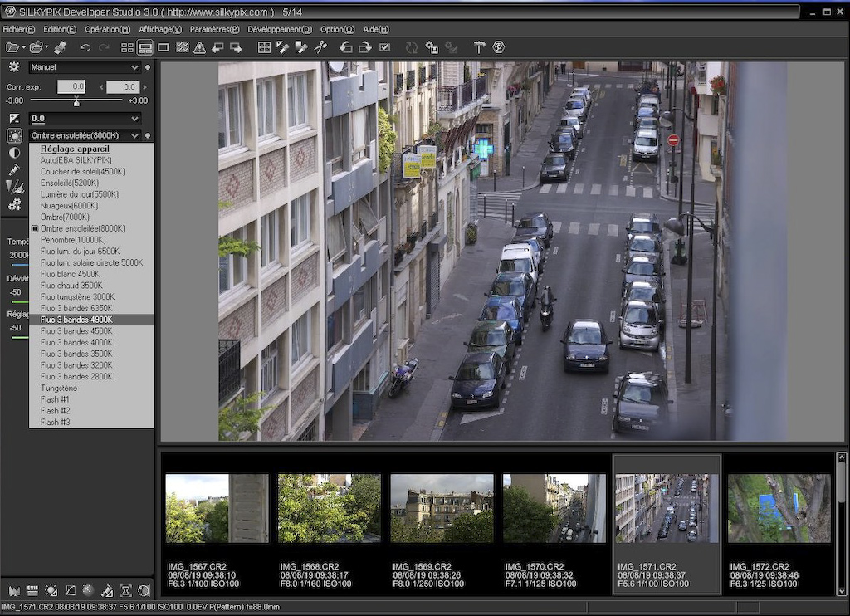Choose Fluo 3 bandes 4900K preset
Image resolution: width=850 pixels, height=616 pixels.
(x=76, y=320)
